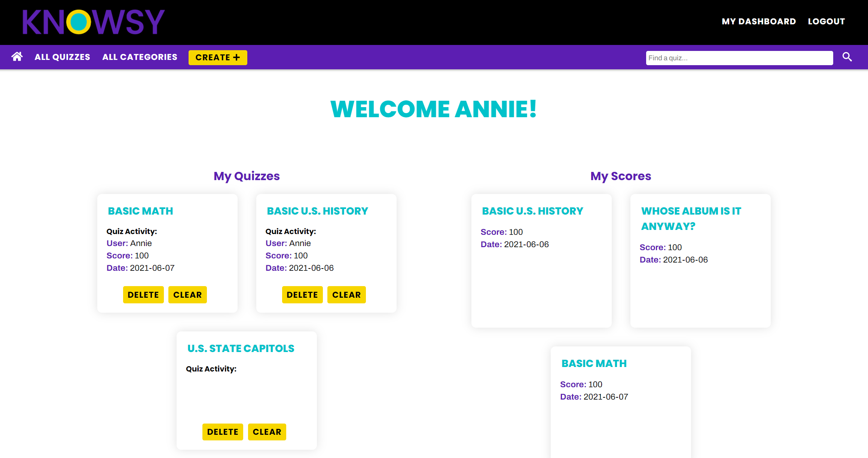Delete the Basic Math quiz
This screenshot has height=458, width=868.
143,295
